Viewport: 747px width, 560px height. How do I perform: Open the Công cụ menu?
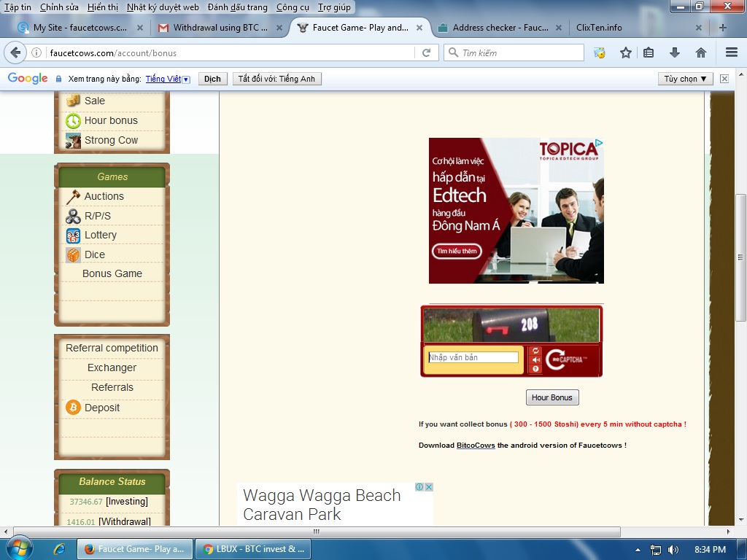coord(293,7)
